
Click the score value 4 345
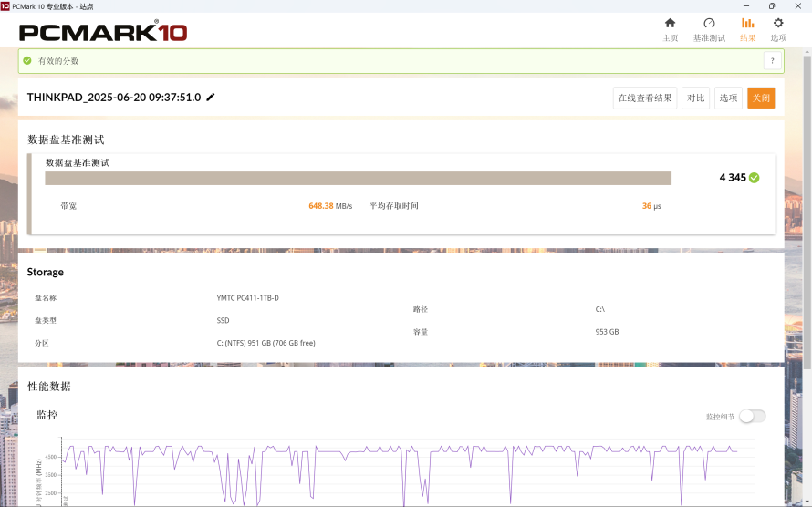(733, 178)
